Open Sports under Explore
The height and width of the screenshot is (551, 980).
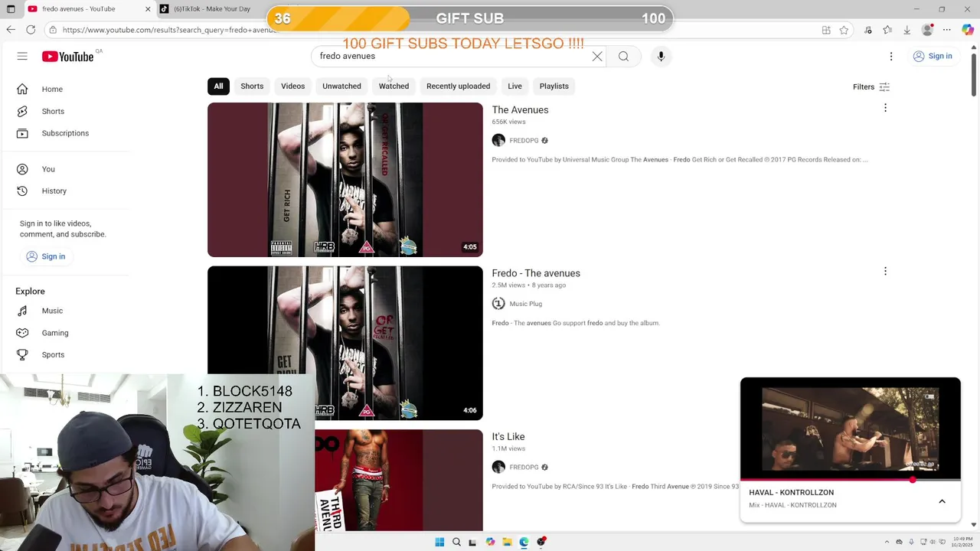point(65,354)
